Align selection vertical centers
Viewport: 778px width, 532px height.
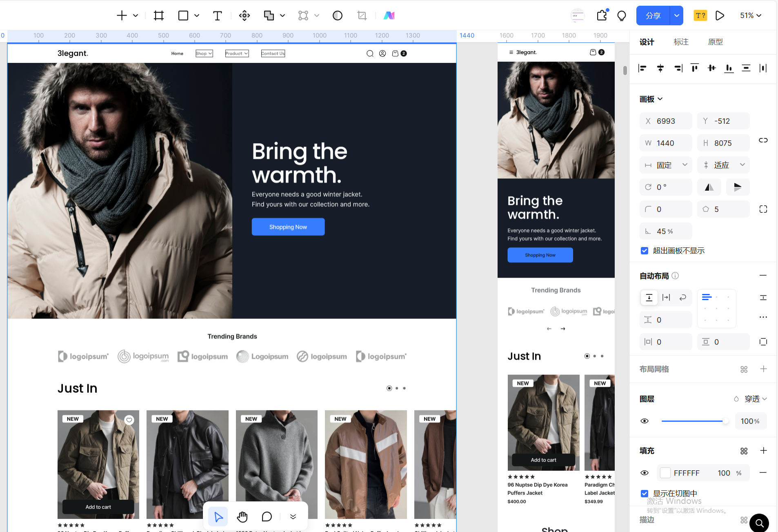coord(711,68)
